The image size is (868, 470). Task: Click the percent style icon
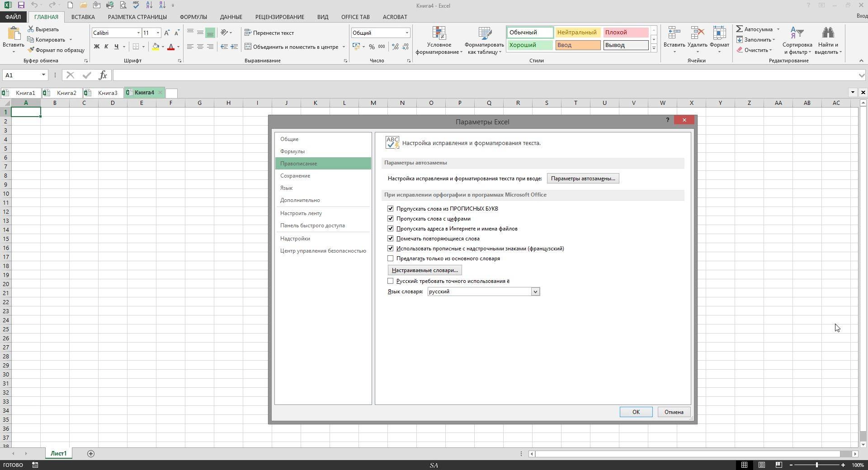point(372,47)
